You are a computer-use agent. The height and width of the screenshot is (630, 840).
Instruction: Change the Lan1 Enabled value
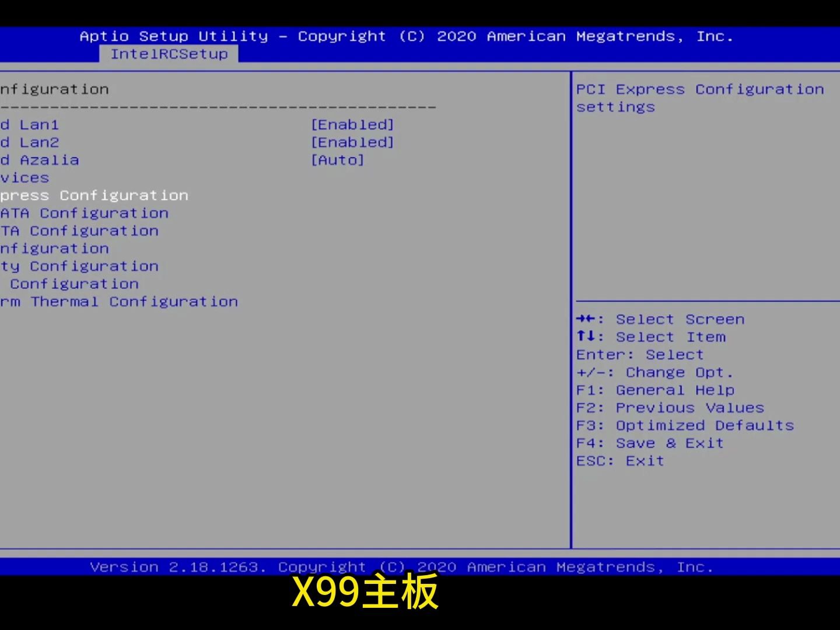click(x=352, y=125)
